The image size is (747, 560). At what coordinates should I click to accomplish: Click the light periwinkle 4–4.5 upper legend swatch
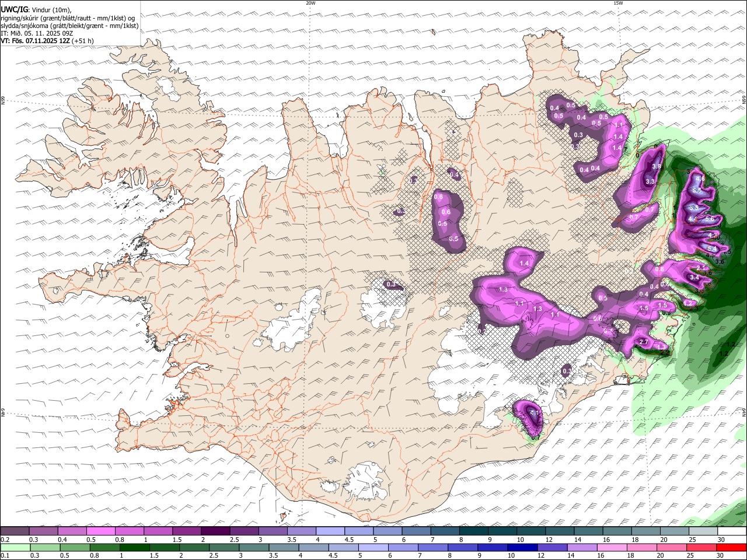tap(330, 531)
